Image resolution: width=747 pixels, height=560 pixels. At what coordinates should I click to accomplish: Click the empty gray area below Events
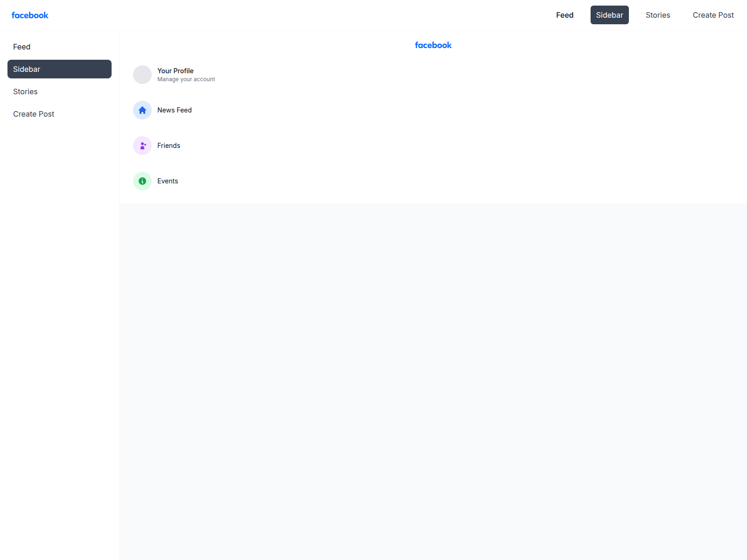click(433, 373)
